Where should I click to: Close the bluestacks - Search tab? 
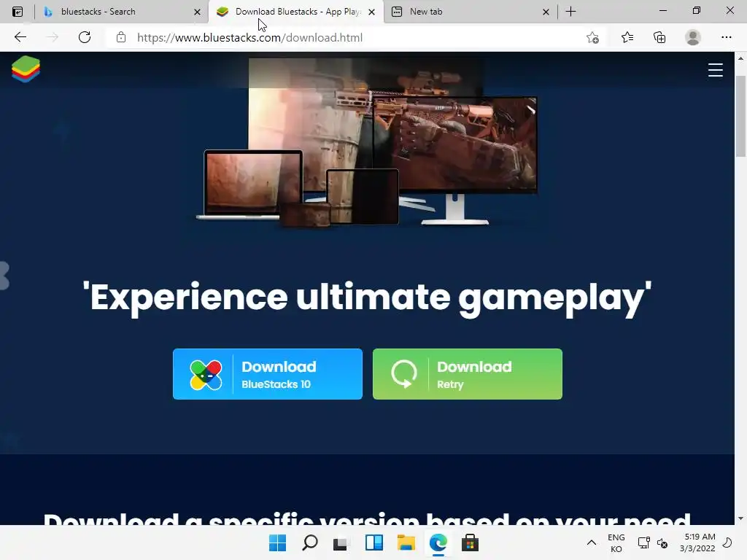coord(197,12)
